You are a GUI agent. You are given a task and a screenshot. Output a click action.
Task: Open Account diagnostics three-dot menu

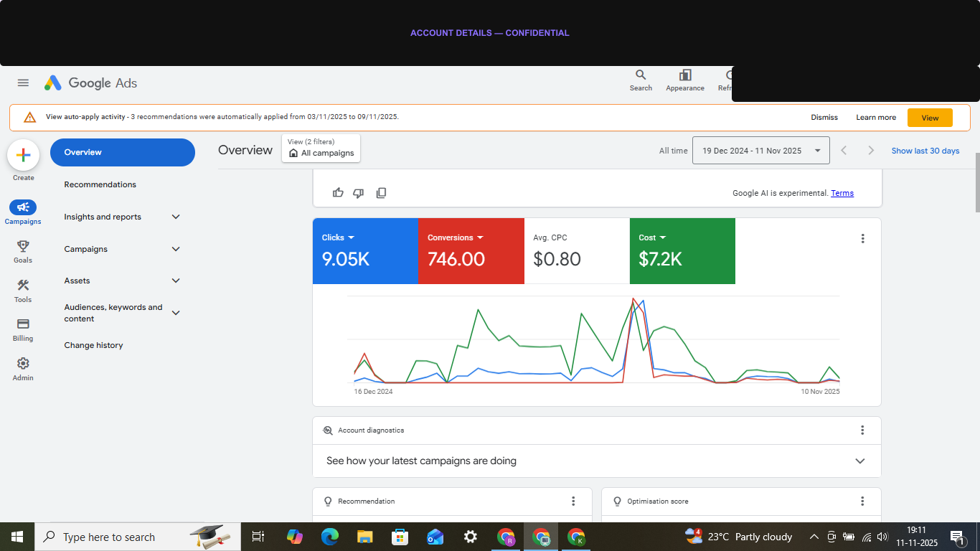click(x=862, y=430)
